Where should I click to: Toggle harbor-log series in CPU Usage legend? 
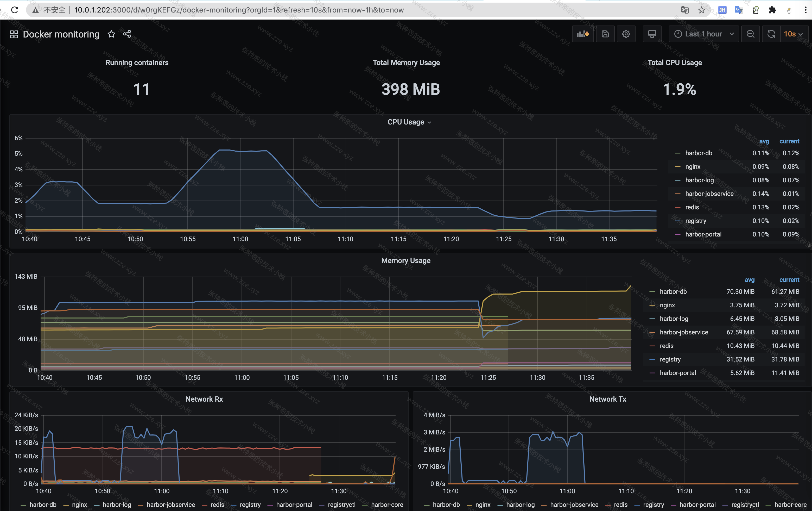(x=699, y=180)
